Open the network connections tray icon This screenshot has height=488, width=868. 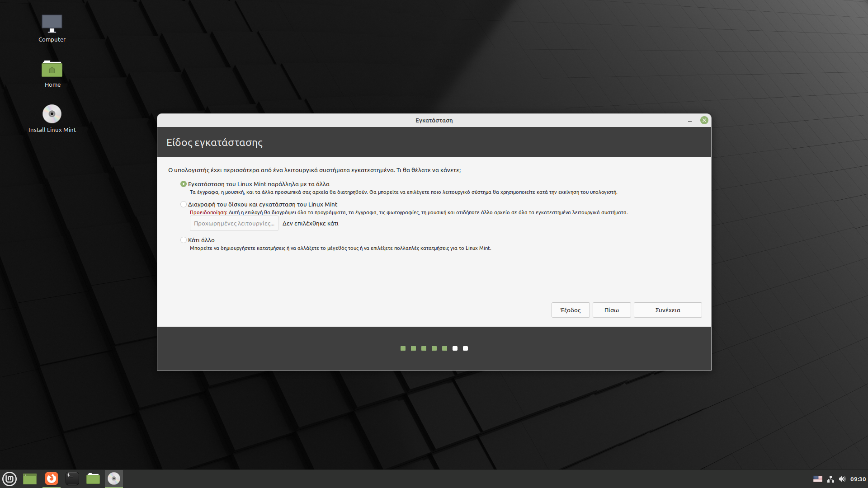coord(830,479)
